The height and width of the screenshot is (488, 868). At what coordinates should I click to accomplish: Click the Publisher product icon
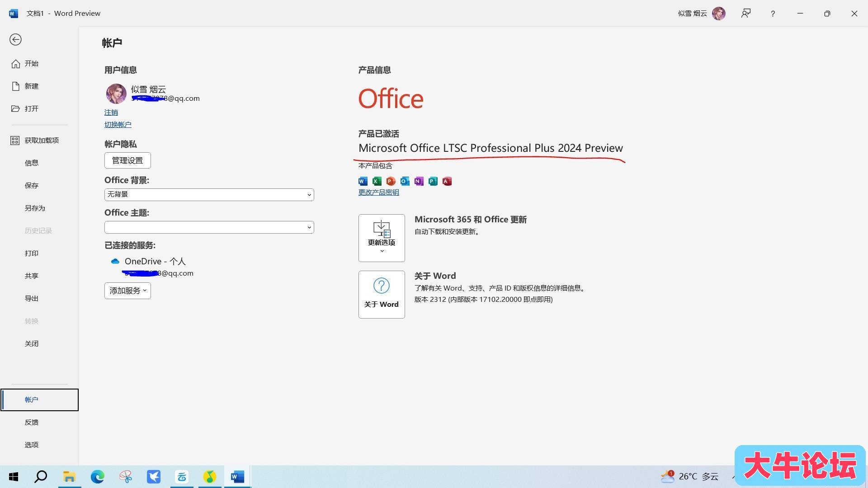tap(433, 182)
